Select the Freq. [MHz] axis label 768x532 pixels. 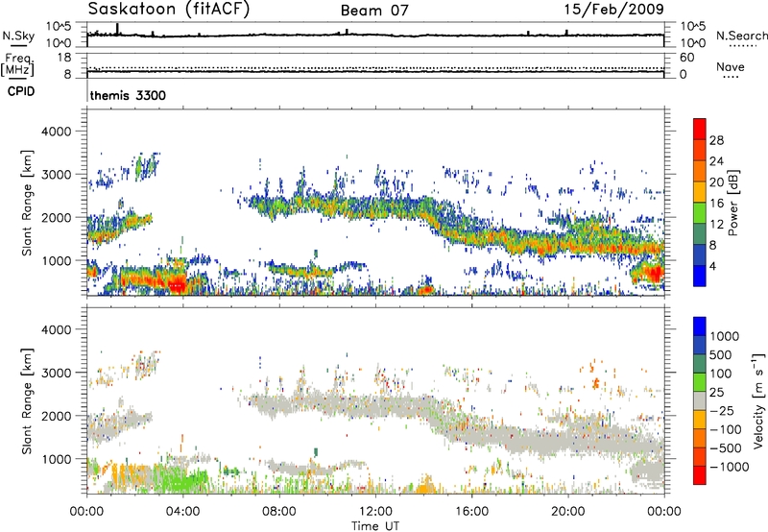click(x=17, y=65)
